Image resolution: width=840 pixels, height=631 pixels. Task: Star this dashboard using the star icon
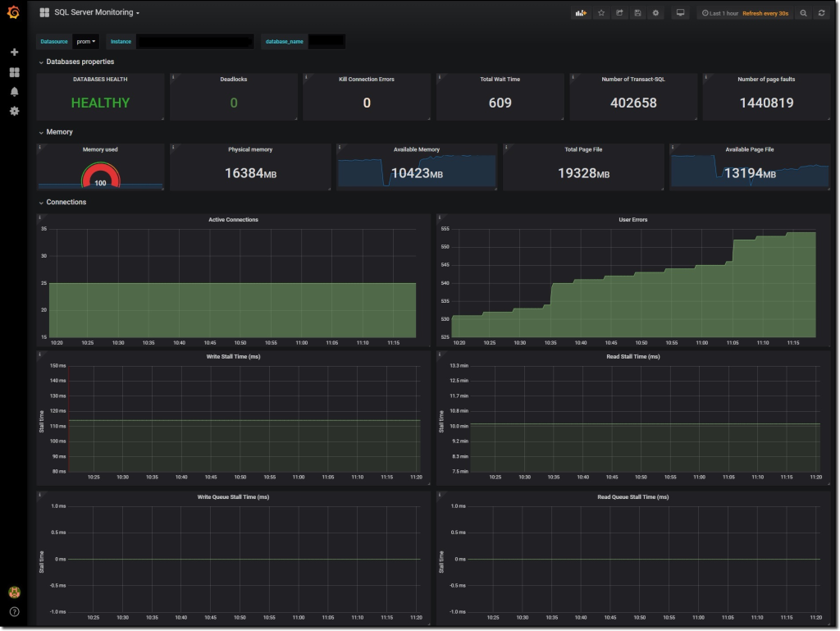pyautogui.click(x=600, y=12)
